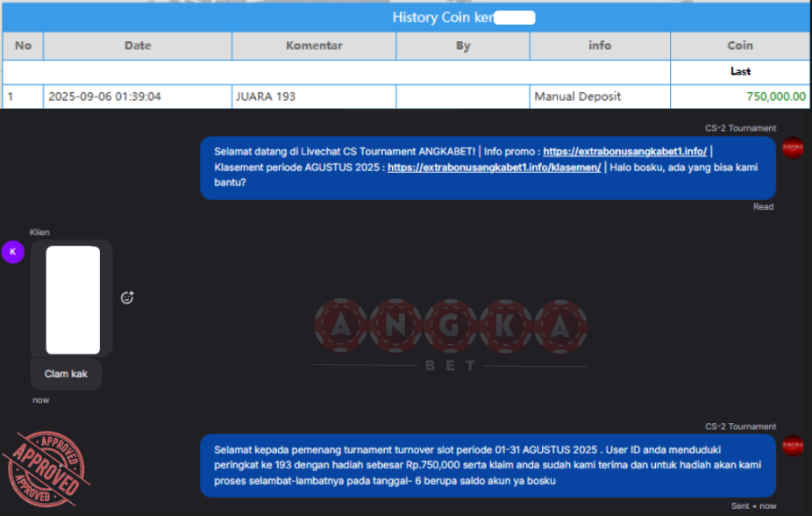Click the By column header
The width and height of the screenshot is (812, 516).
point(463,46)
